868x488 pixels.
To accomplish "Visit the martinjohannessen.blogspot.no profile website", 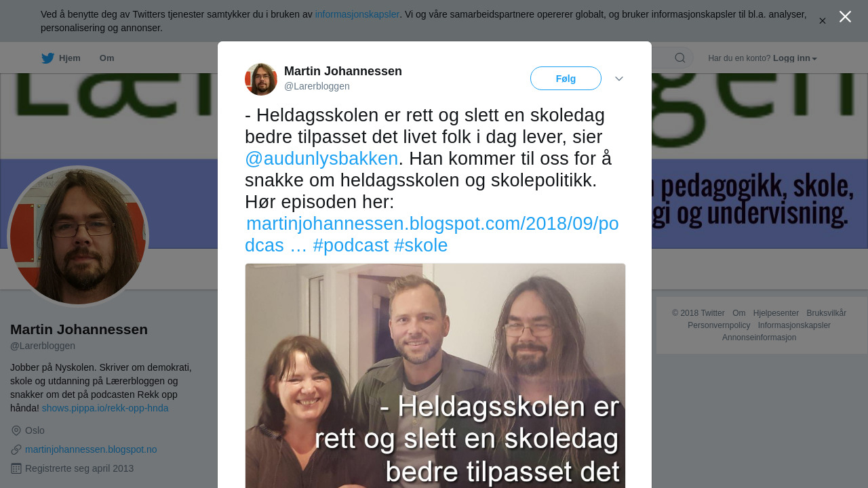I will click(x=91, y=449).
